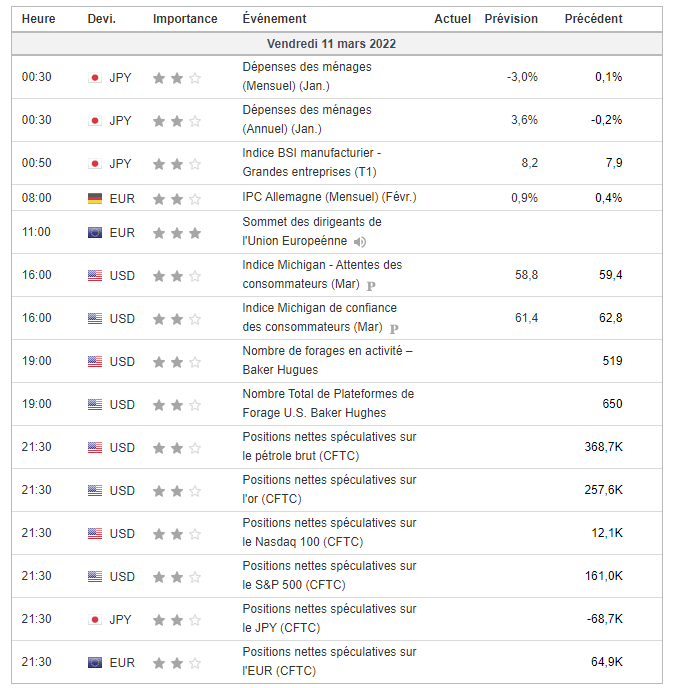Click importance stars for Sommet des dirigeants row
The width and height of the screenshot is (674, 688).
point(176,233)
